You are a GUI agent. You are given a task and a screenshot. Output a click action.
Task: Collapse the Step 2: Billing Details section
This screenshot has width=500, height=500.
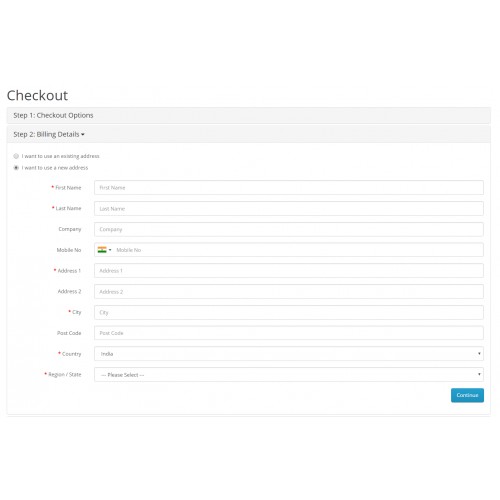pos(49,134)
